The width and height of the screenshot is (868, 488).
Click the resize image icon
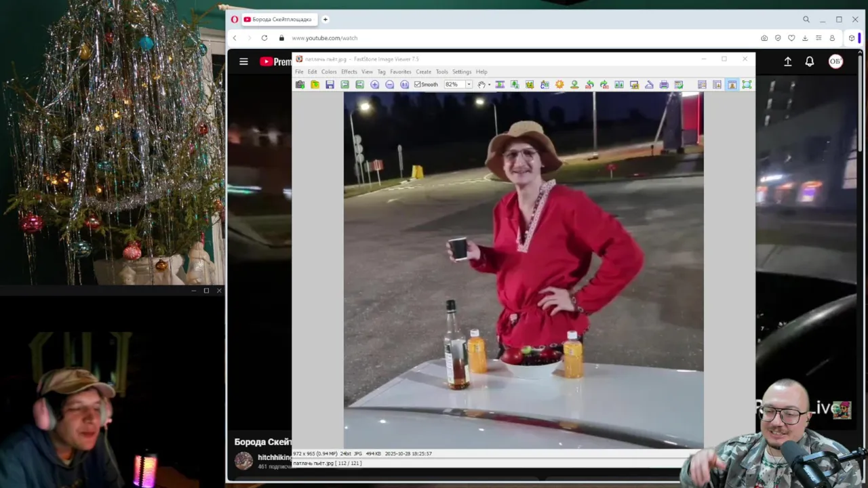click(x=515, y=85)
